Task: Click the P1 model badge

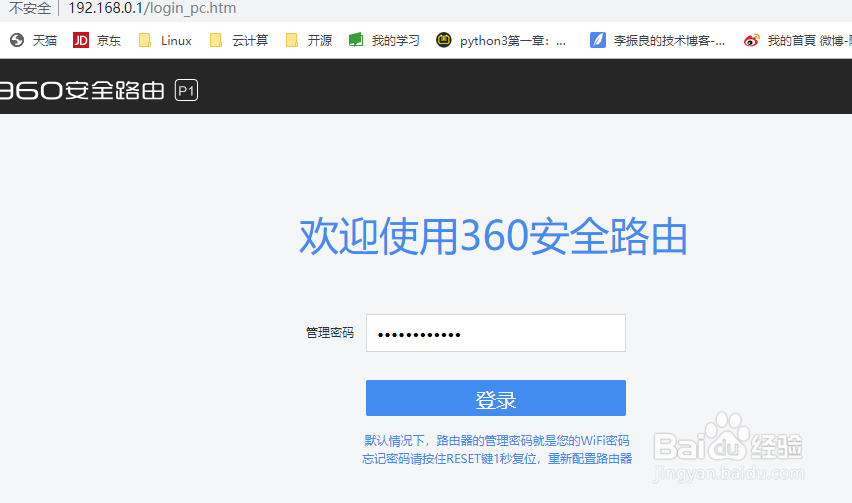Action: 186,90
